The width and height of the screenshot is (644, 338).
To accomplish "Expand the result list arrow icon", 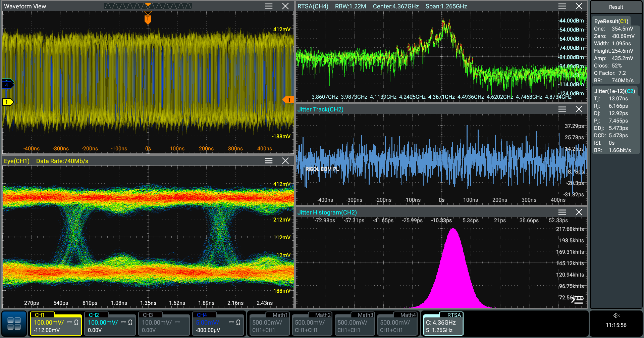I will tap(577, 300).
